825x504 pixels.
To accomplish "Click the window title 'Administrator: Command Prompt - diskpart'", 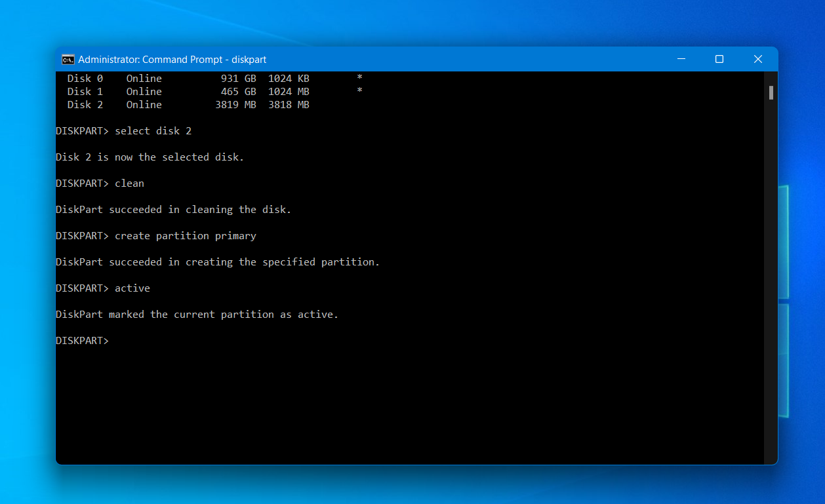I will pos(172,60).
